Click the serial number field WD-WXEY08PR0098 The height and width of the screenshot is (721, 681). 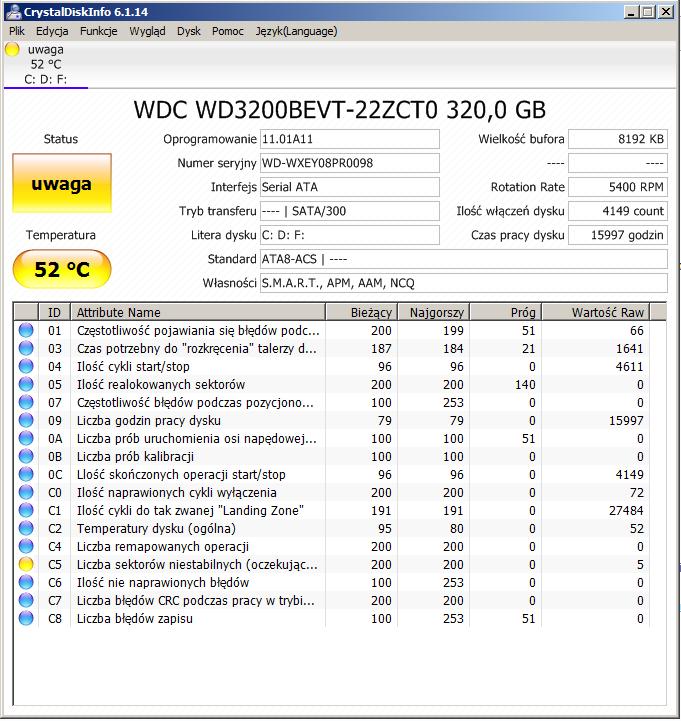pos(349,163)
